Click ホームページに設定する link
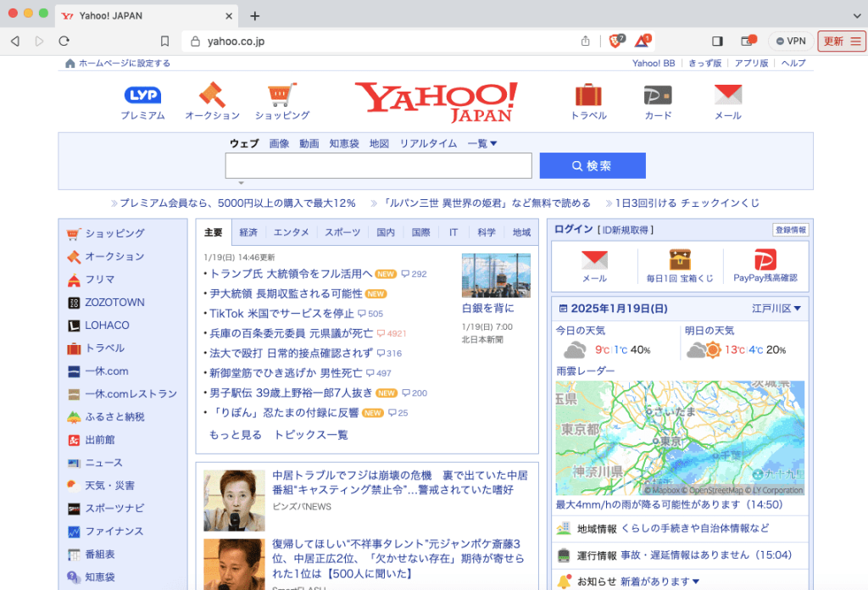The height and width of the screenshot is (590, 868). 124,63
